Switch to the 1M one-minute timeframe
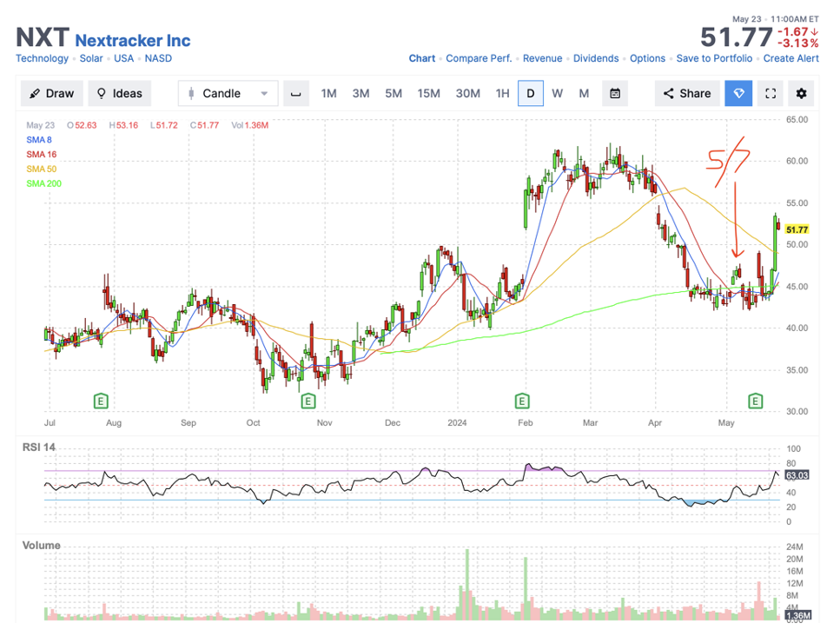 [x=329, y=93]
